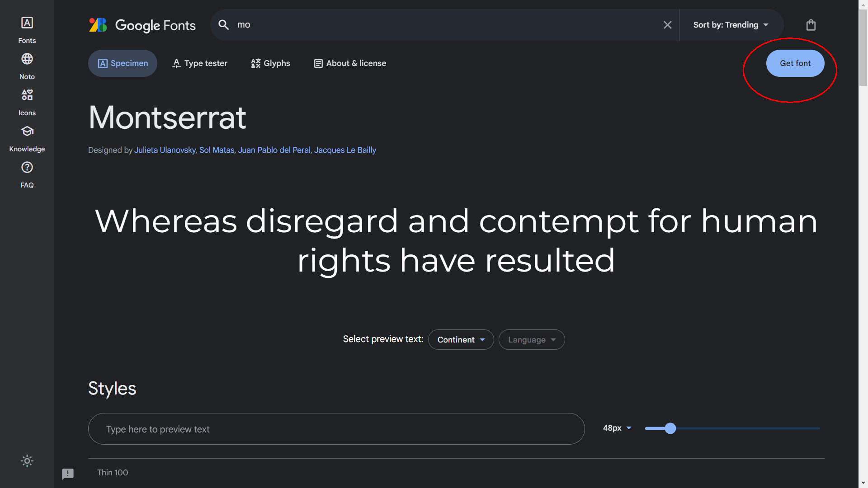Open the Sort by Trending dropdown
868x488 pixels.
(x=731, y=25)
